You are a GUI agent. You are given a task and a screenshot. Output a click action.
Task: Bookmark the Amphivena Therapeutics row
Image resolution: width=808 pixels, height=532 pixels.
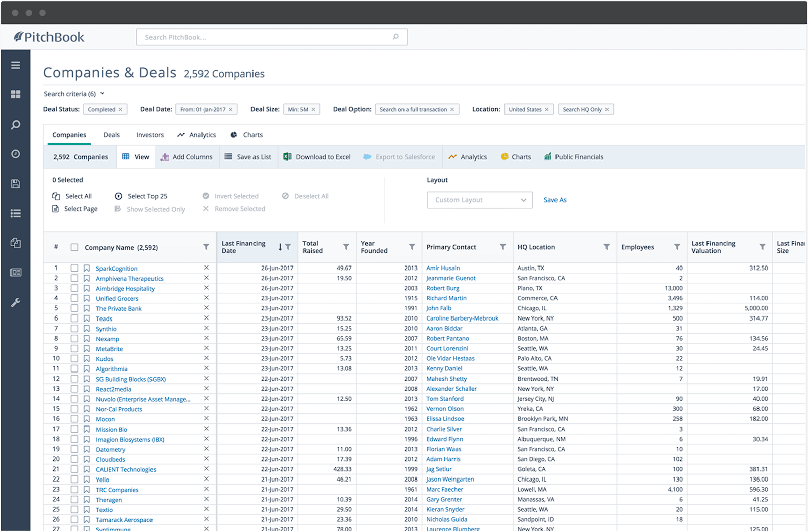87,278
